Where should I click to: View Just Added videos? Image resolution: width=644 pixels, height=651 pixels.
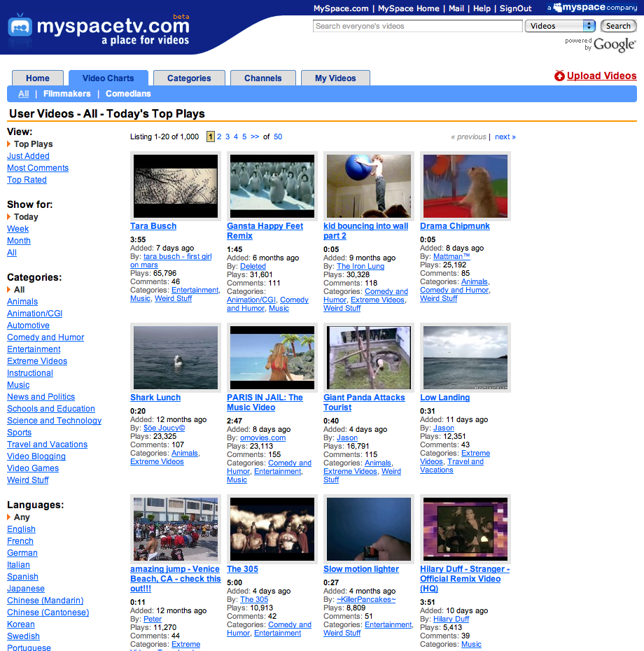tap(28, 155)
